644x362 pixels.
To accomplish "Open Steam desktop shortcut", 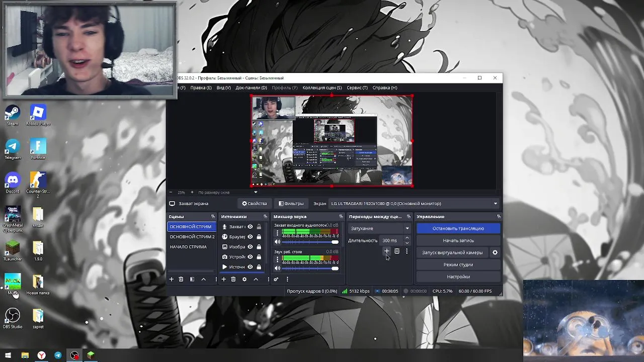I will click(13, 116).
